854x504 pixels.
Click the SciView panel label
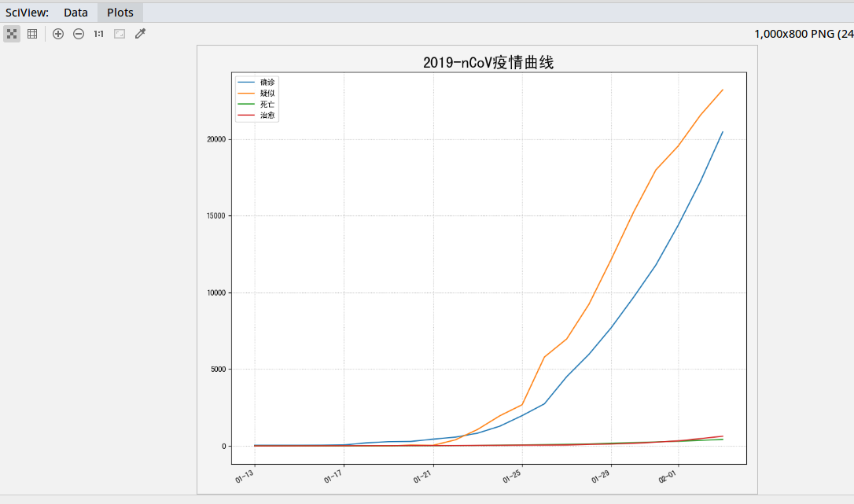click(x=28, y=12)
